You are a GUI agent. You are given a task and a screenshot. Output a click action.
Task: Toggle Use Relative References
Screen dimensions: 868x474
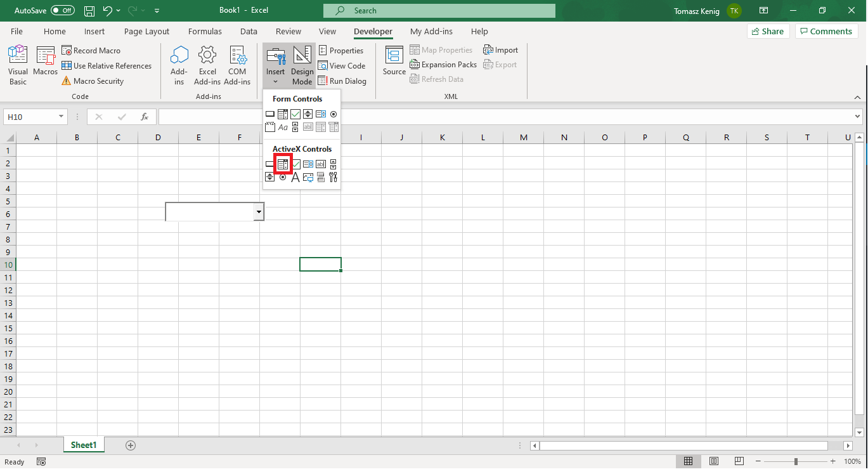point(107,66)
